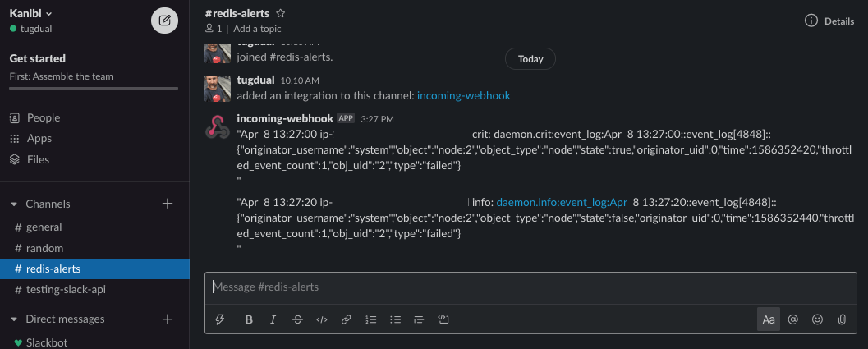Click the Message #redis-alerts input field
The height and width of the screenshot is (349, 868).
(x=526, y=287)
